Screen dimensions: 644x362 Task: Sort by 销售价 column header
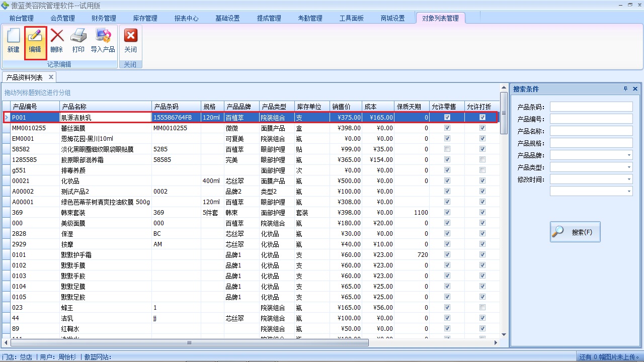click(x=346, y=107)
